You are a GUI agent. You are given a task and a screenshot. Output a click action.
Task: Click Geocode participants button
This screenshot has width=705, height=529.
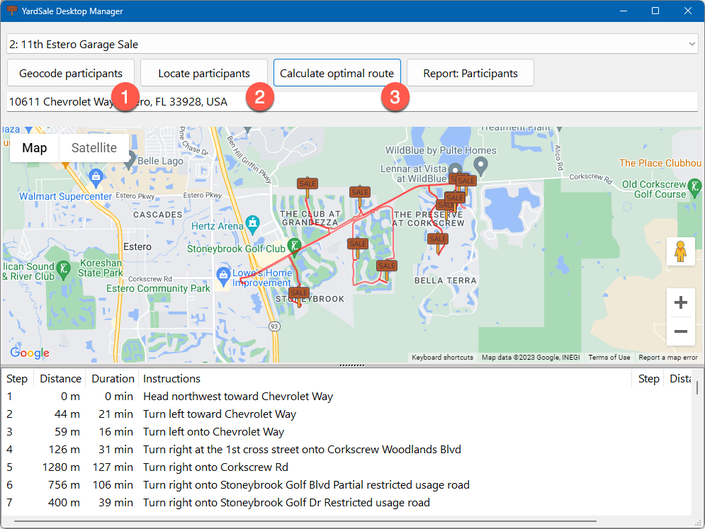tap(71, 73)
